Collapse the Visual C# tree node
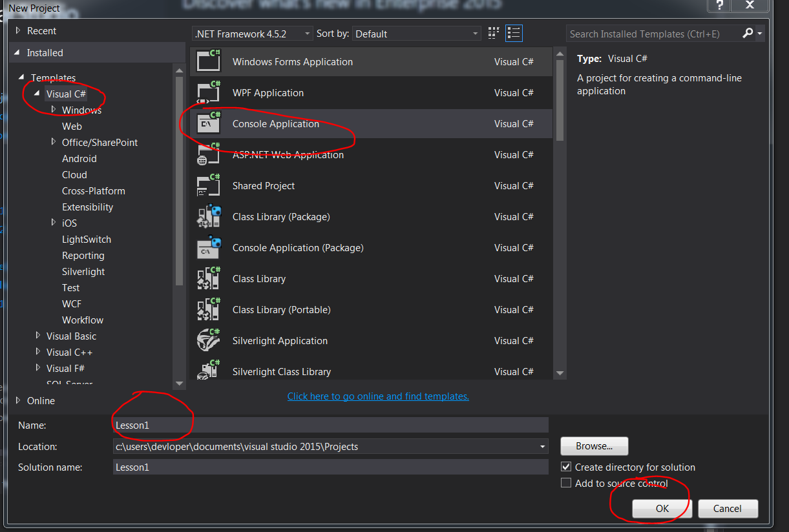 point(37,94)
